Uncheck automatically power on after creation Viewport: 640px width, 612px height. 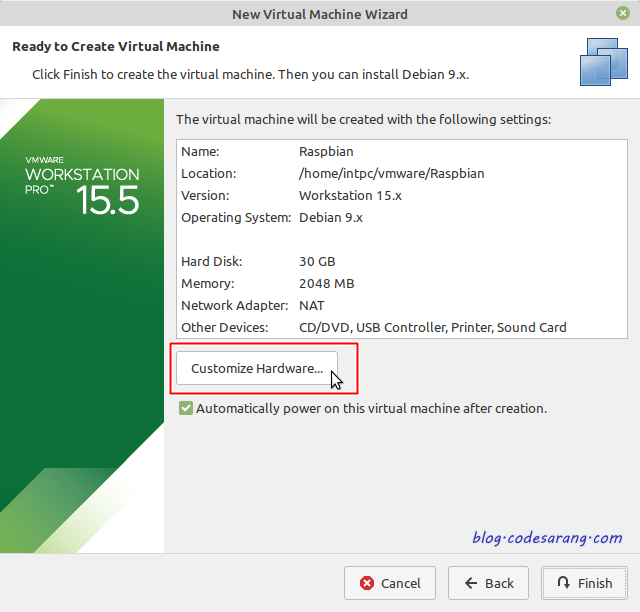coord(186,408)
